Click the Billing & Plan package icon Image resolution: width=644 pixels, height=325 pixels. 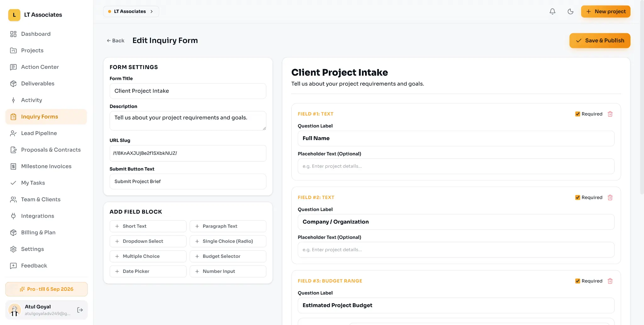tap(13, 232)
